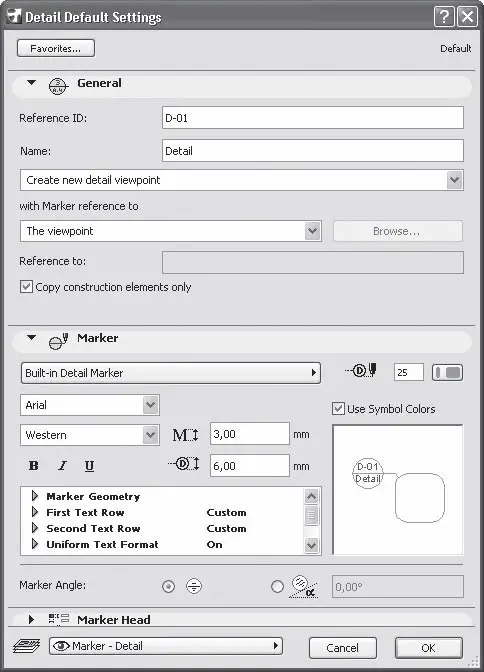This screenshot has width=484, height=672.
Task: Click the Reference ID input field
Action: coord(313,118)
